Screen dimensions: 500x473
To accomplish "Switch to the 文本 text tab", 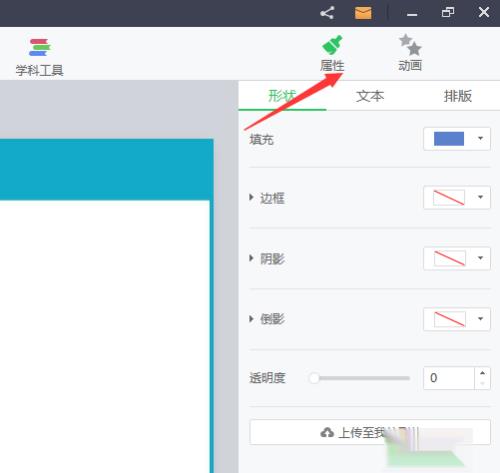I will pos(370,96).
